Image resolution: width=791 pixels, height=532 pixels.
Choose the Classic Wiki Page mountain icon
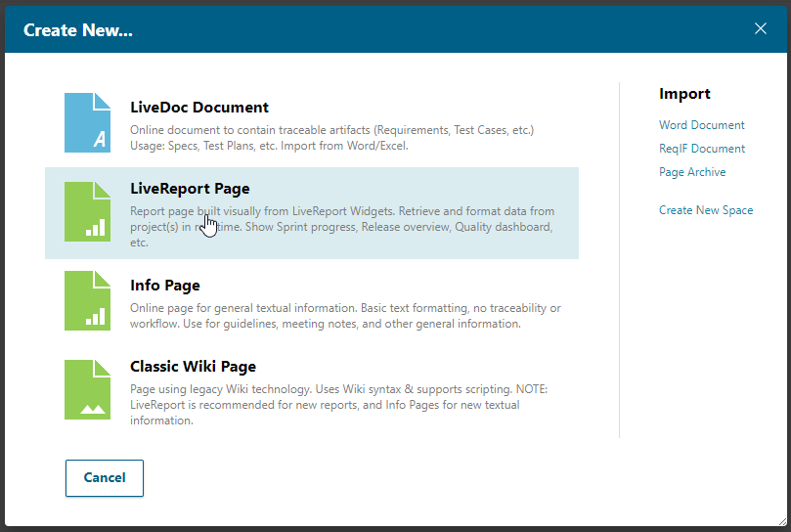click(87, 390)
